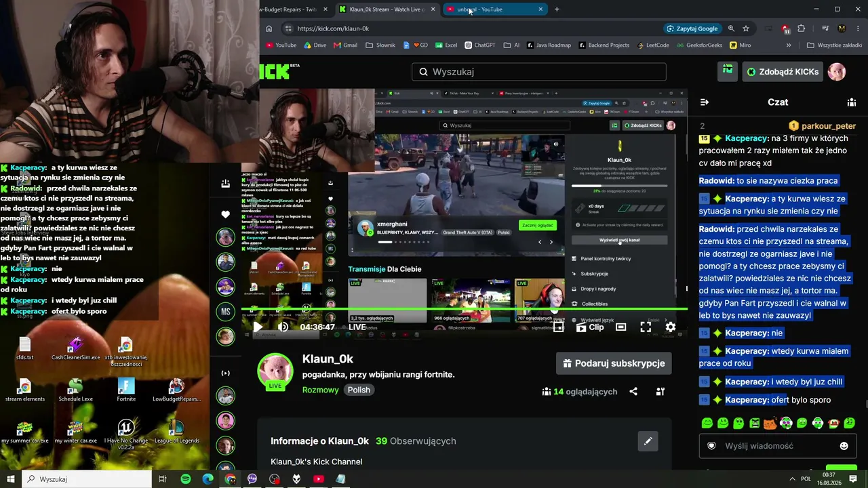The width and height of the screenshot is (868, 488).
Task: Bookmark this page with the star icon
Action: pyautogui.click(x=746, y=28)
